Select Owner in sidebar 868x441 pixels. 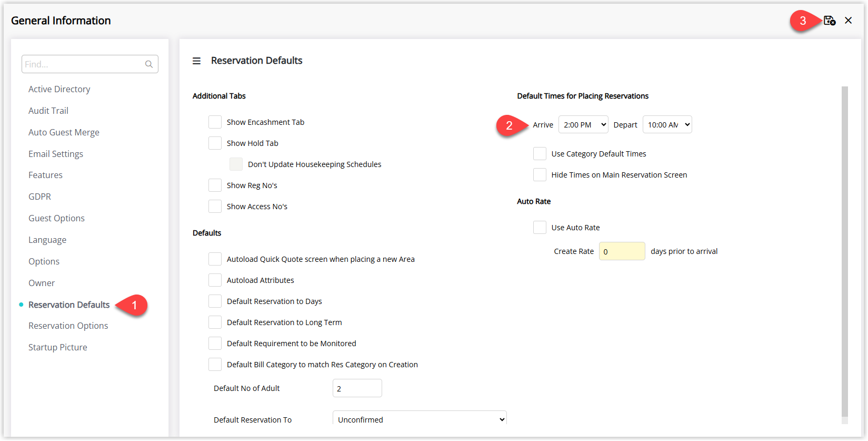pos(42,283)
